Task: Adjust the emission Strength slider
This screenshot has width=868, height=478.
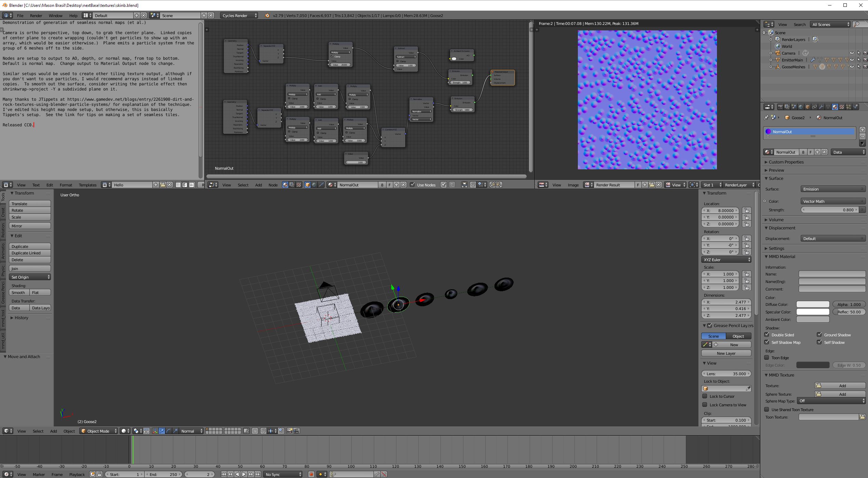Action: (x=830, y=210)
